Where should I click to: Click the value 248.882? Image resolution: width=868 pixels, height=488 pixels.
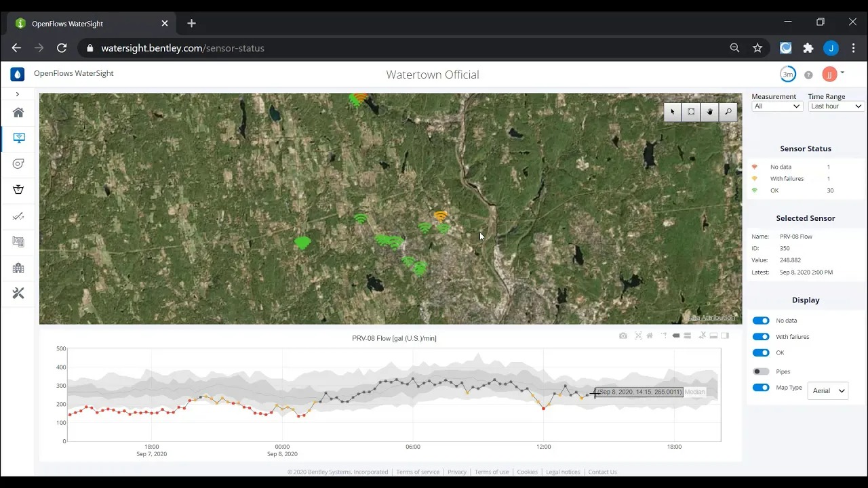[790, 260]
